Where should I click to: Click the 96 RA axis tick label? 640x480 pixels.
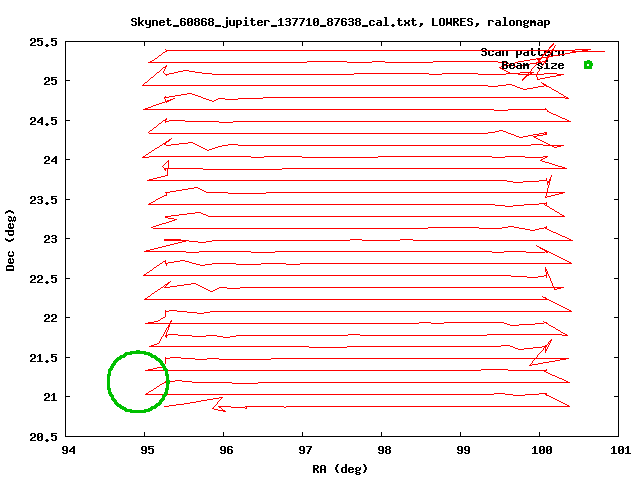coord(226,450)
